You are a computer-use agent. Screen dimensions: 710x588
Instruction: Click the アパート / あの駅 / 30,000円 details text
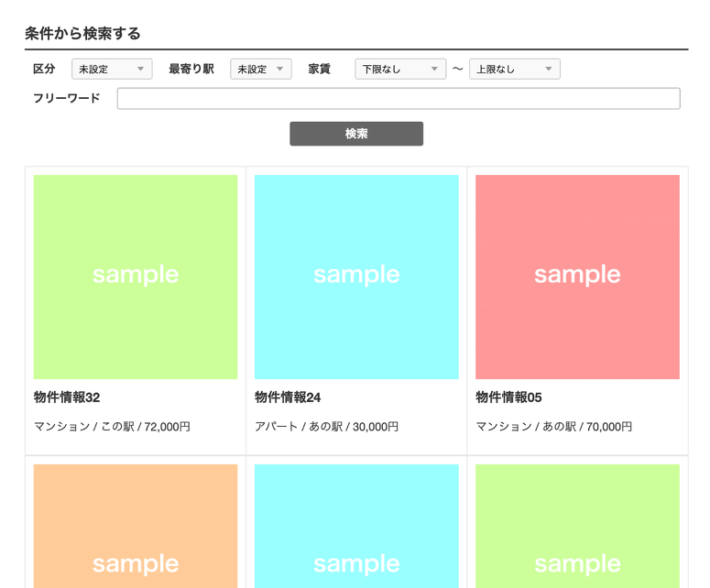326,427
